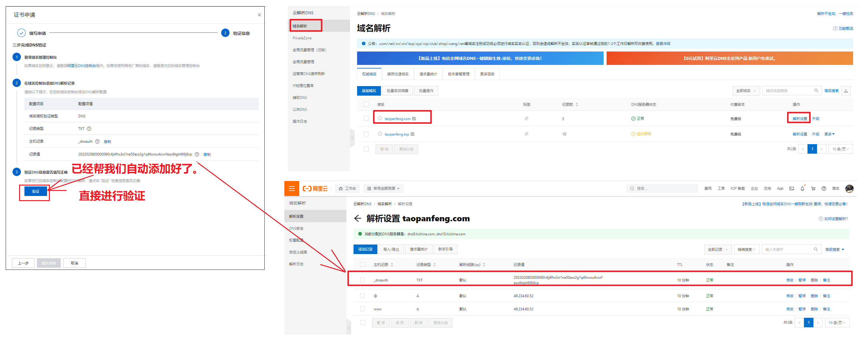Screen dimensions: 868x355
Task: Switch to the 权威域名 tab
Action: pyautogui.click(x=369, y=74)
